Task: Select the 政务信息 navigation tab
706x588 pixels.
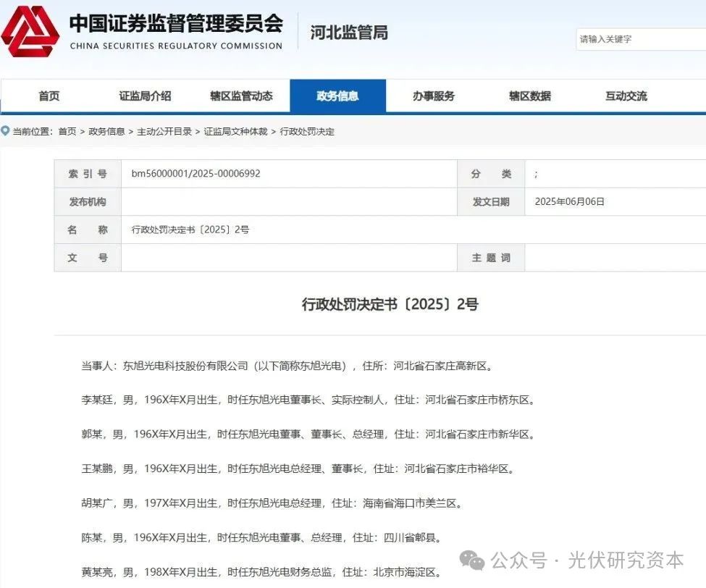Action: pos(337,96)
